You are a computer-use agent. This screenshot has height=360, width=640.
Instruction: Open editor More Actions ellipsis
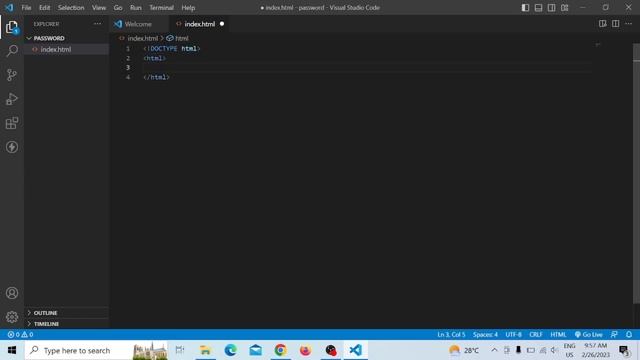point(629,24)
